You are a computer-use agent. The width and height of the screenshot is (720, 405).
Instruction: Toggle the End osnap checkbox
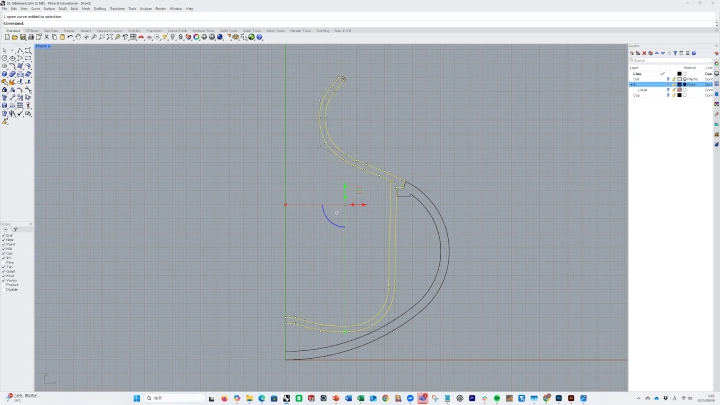coord(4,236)
